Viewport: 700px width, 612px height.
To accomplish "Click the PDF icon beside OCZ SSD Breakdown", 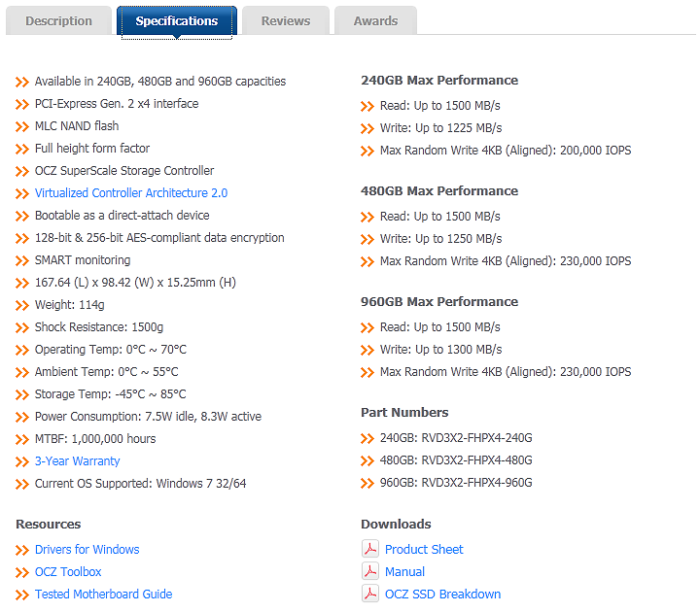I will click(370, 594).
